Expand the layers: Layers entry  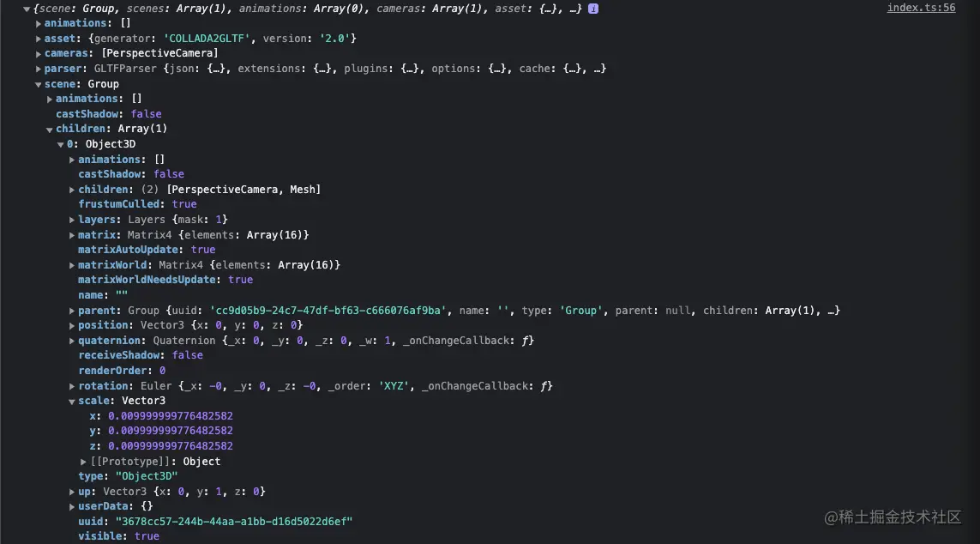(x=72, y=220)
